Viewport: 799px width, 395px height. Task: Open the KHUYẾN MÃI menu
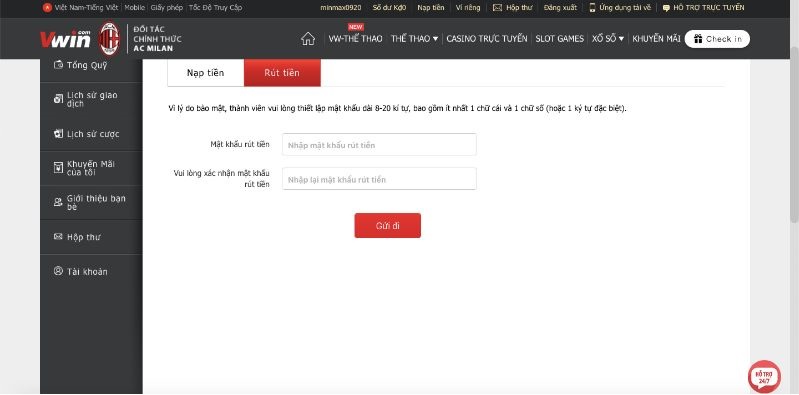pos(656,39)
